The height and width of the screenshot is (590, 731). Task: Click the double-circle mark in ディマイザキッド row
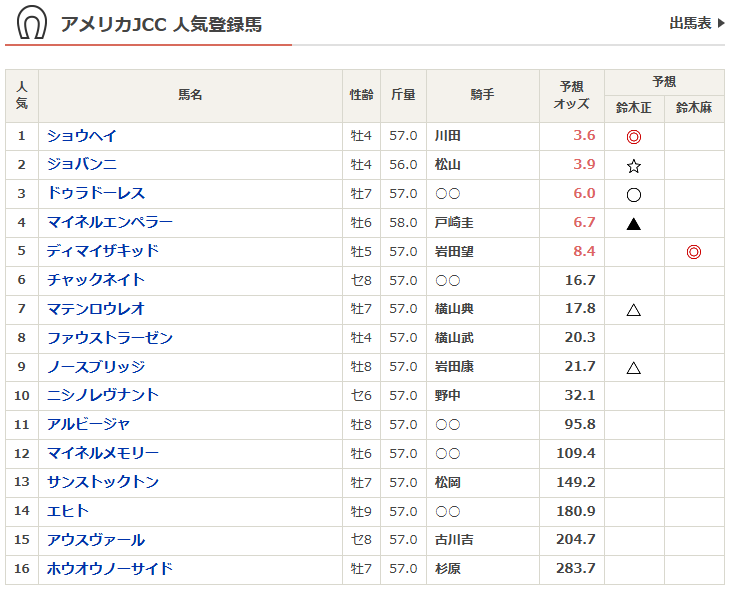click(x=693, y=252)
